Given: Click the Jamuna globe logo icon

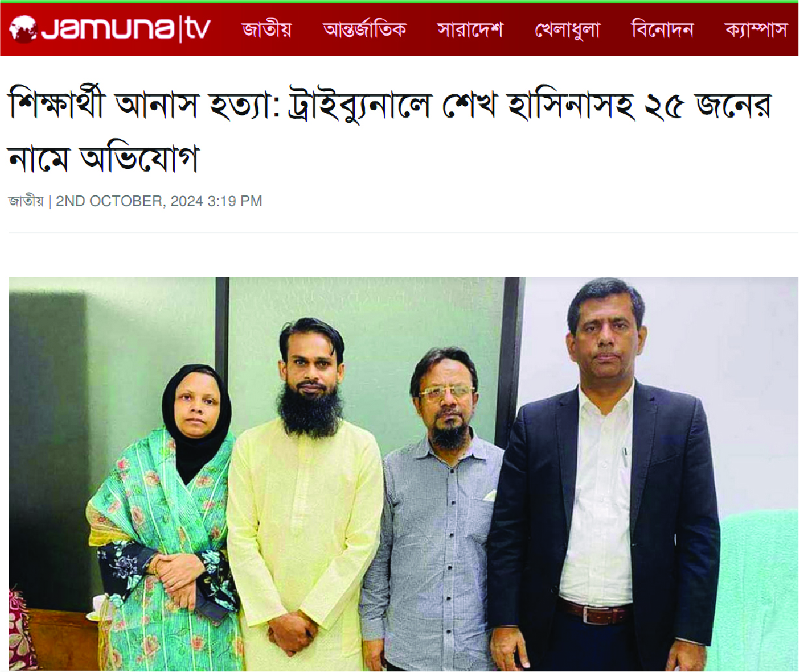Looking at the screenshot, I should pyautogui.click(x=22, y=29).
